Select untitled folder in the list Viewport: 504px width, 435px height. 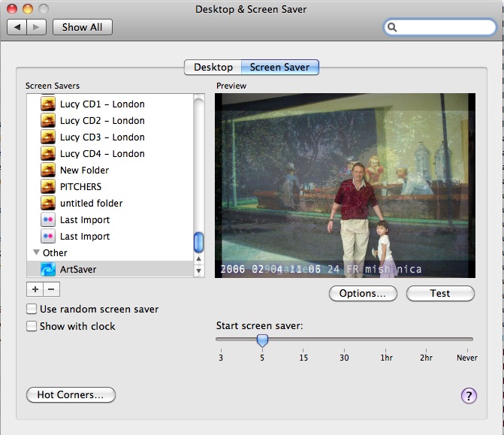(x=110, y=204)
